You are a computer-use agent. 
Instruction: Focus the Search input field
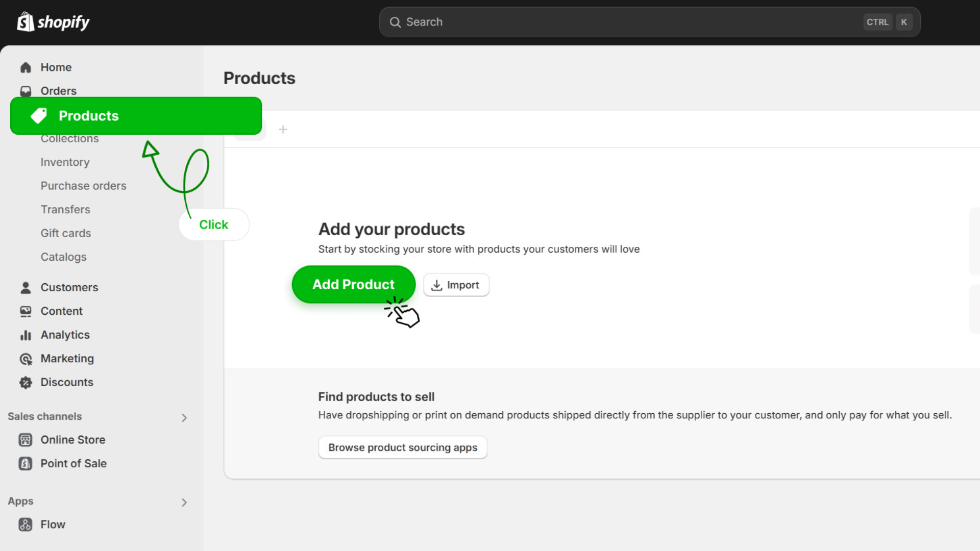pos(650,22)
